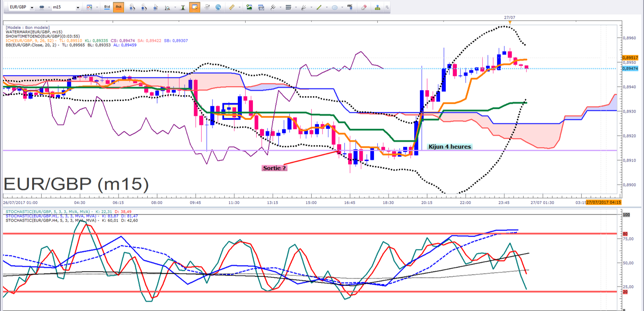This screenshot has width=644, height=311.
Task: Select the STOCHASTIC(EUR/GBP, 5, 3, 3) indicator label
Action: tap(49, 211)
